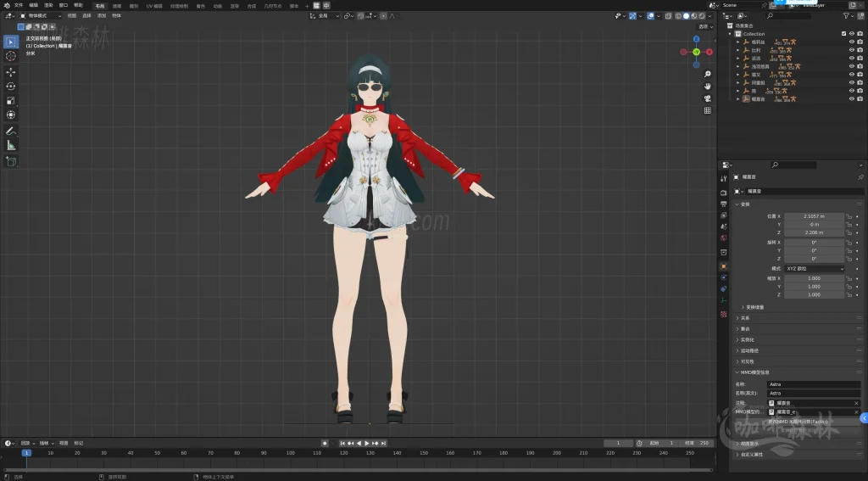Open Tool properties tab
This screenshot has width=868, height=481.
(x=724, y=178)
